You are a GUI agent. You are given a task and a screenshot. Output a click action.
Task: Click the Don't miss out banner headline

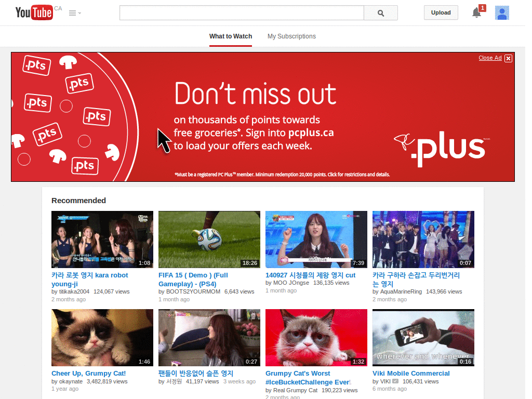(x=255, y=94)
